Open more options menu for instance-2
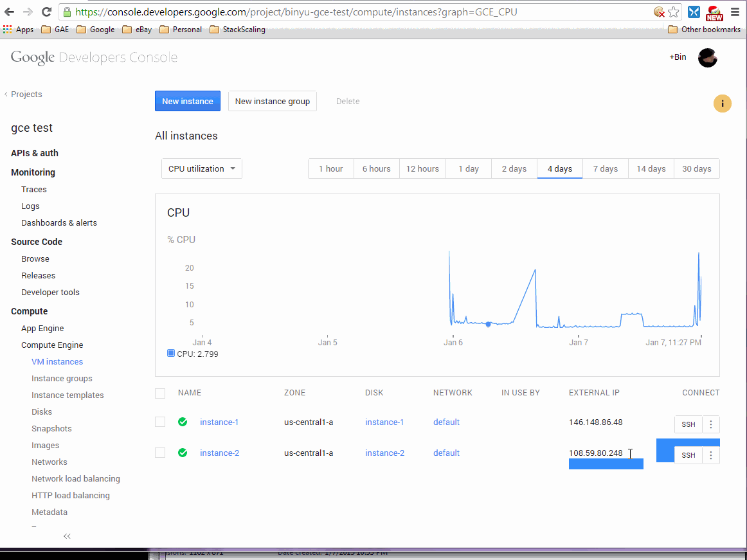Image resolution: width=747 pixels, height=560 pixels. (711, 455)
